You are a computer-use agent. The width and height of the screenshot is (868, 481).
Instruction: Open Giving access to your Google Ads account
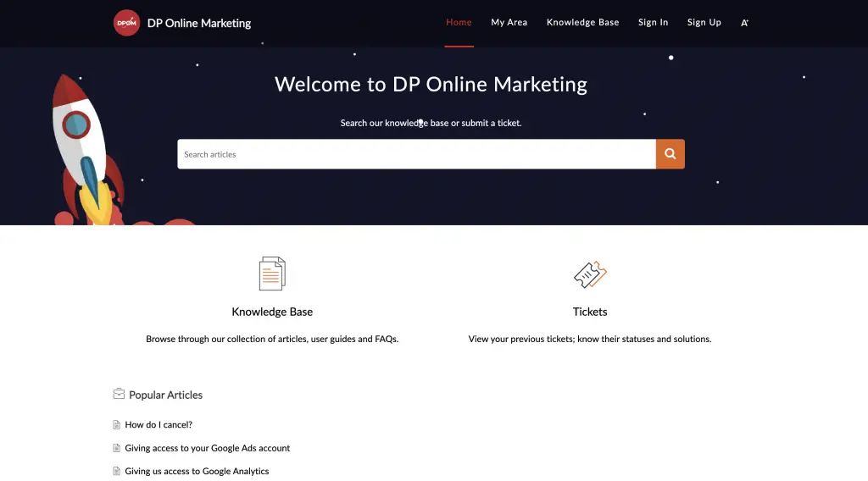[x=207, y=448]
